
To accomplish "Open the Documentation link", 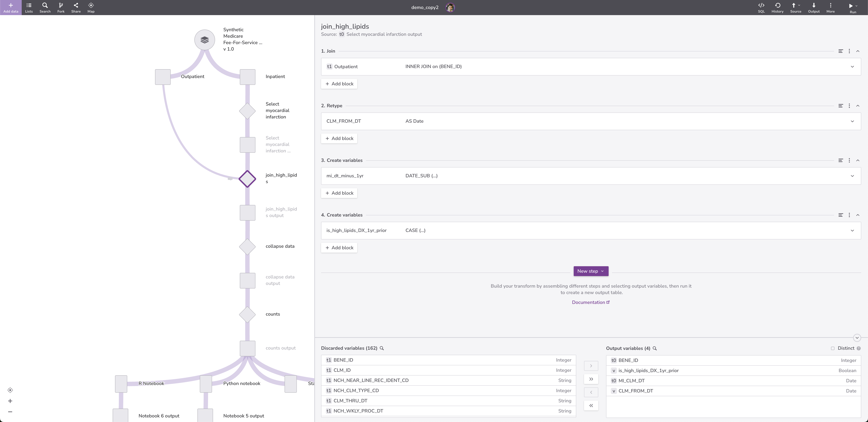I will tap(590, 302).
